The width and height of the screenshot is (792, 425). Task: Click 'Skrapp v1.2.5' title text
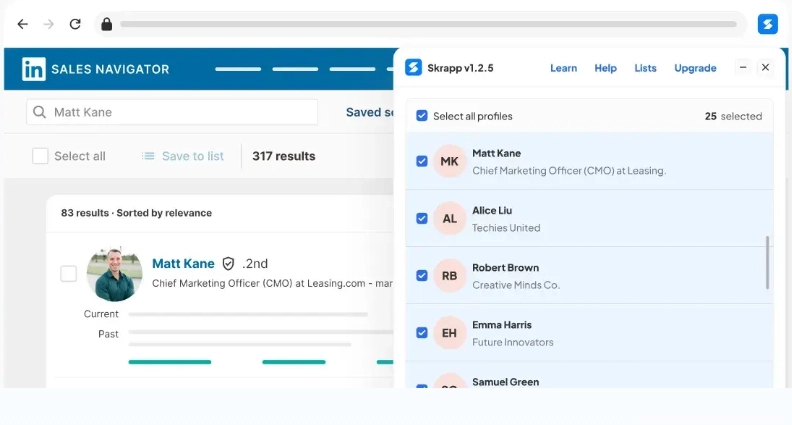pos(460,68)
